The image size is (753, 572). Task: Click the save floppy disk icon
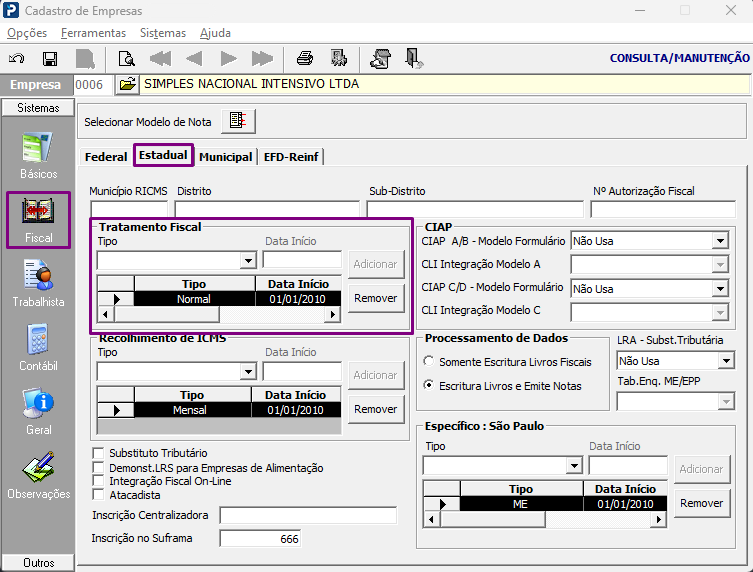[x=50, y=59]
